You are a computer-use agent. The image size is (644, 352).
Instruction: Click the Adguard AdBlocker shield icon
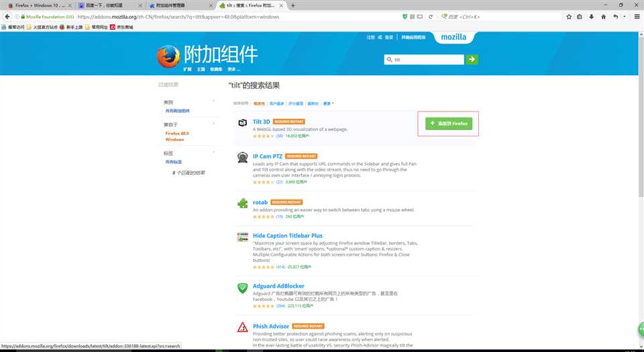tap(242, 288)
